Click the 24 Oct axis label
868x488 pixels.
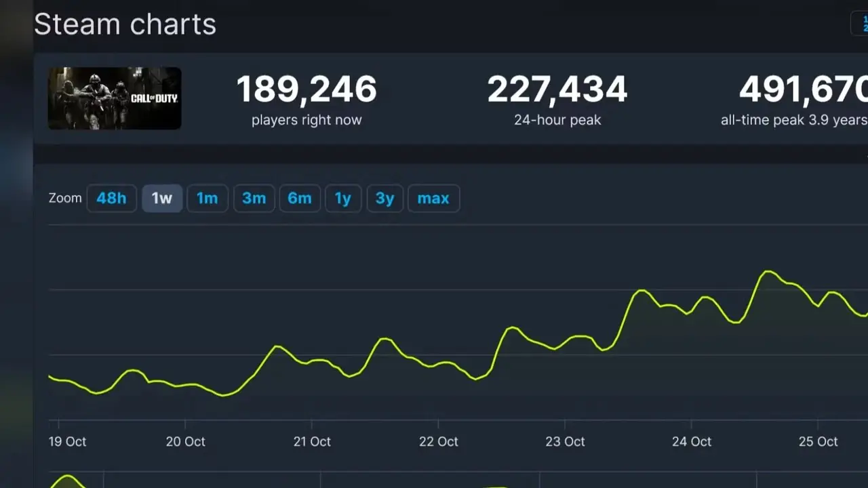coord(692,441)
